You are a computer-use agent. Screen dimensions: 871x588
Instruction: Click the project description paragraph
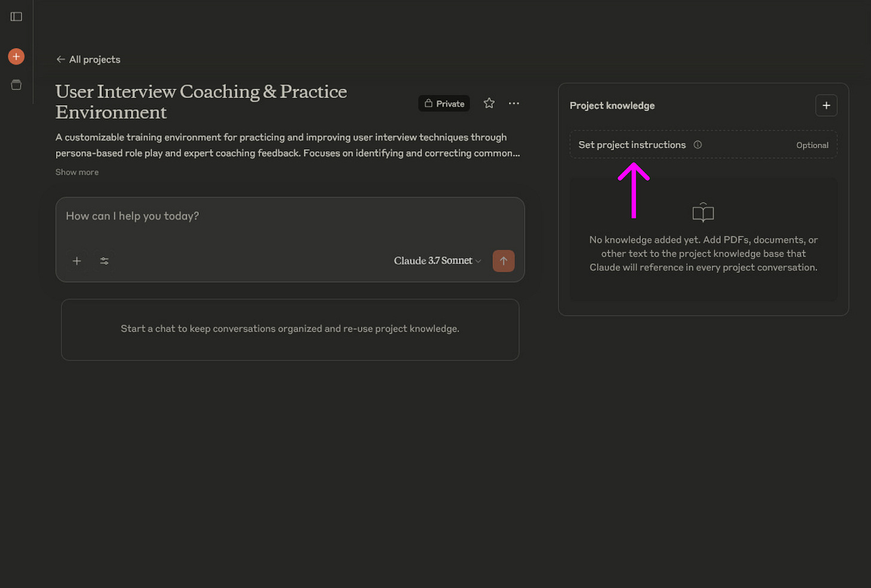(x=288, y=145)
